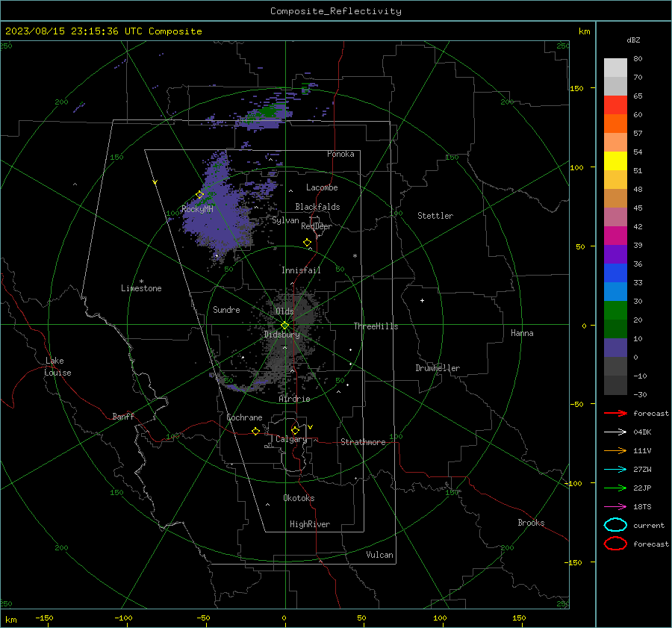Click the RockyMH label
672x628 pixels.
[x=197, y=209]
